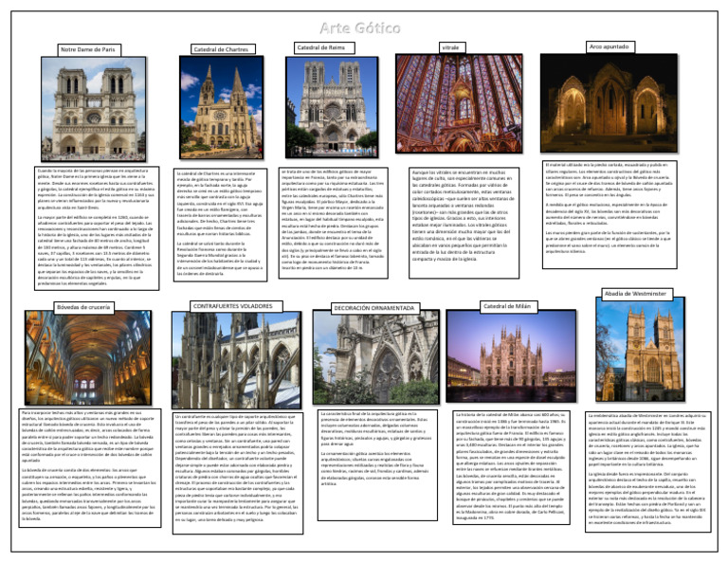Click the text box under Westminster Abbey photo
This screenshot has width=728, height=562.
pos(648,472)
